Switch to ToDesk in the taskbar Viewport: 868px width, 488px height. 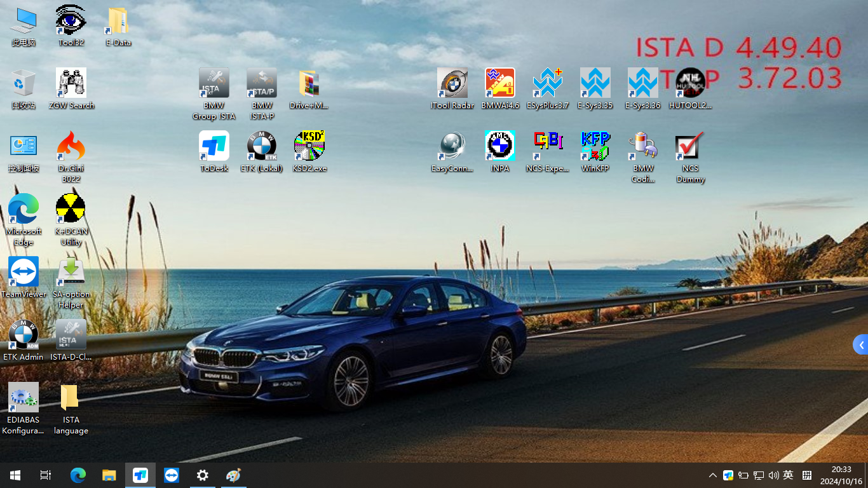[x=140, y=475]
